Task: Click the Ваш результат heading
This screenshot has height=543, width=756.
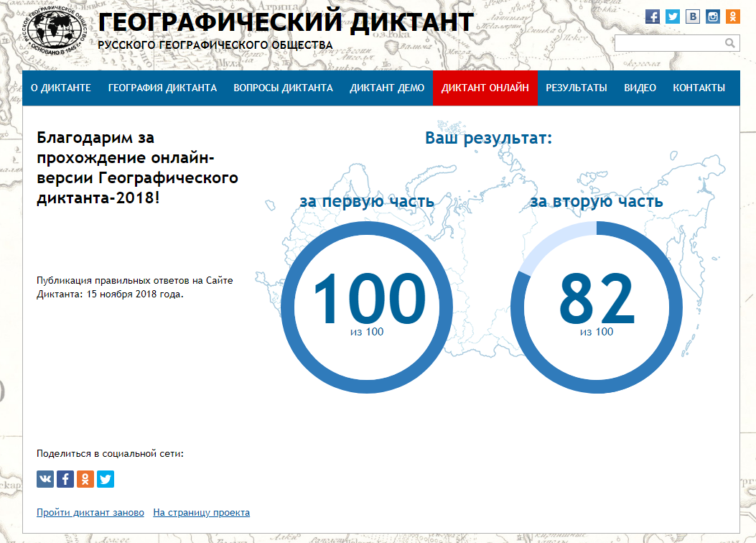Action: coord(488,139)
